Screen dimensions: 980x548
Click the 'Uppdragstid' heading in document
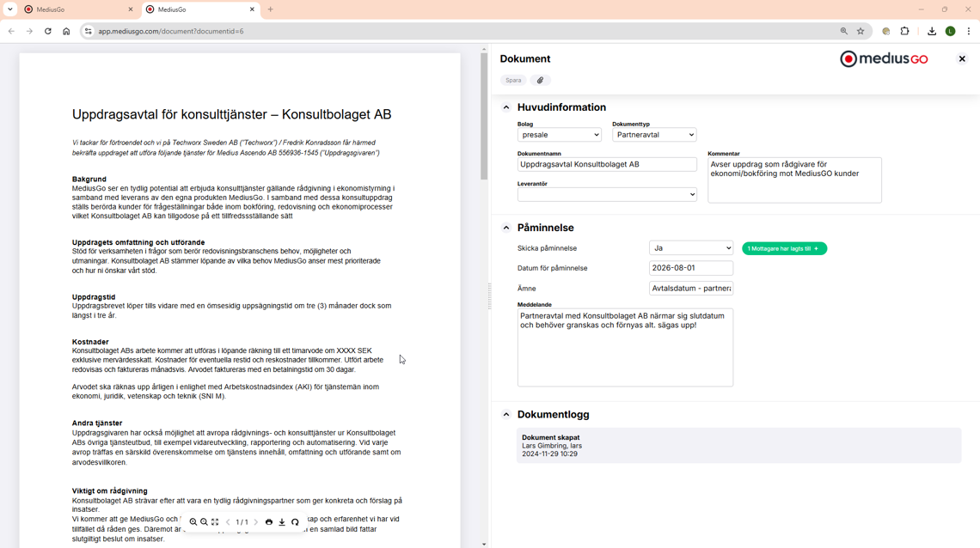coord(94,297)
